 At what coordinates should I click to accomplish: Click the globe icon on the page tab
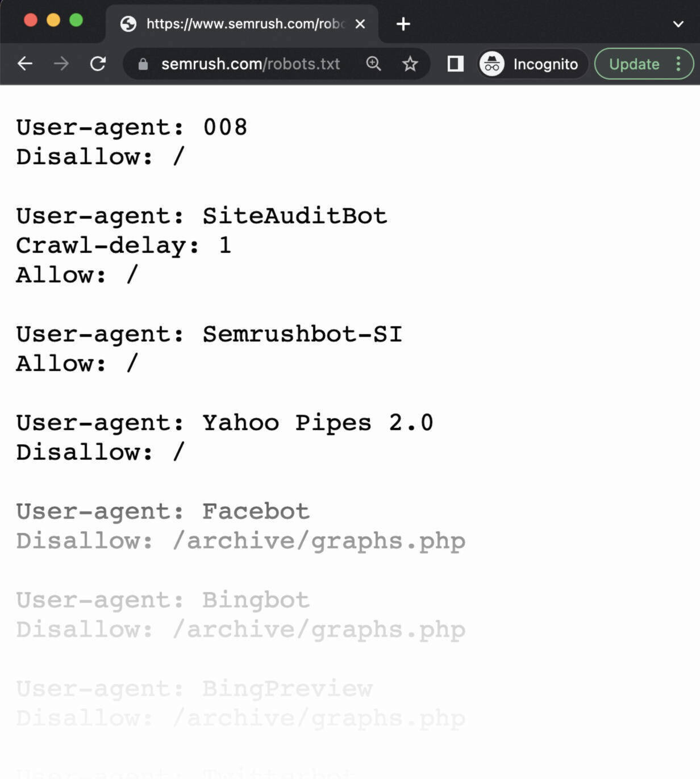coord(128,24)
